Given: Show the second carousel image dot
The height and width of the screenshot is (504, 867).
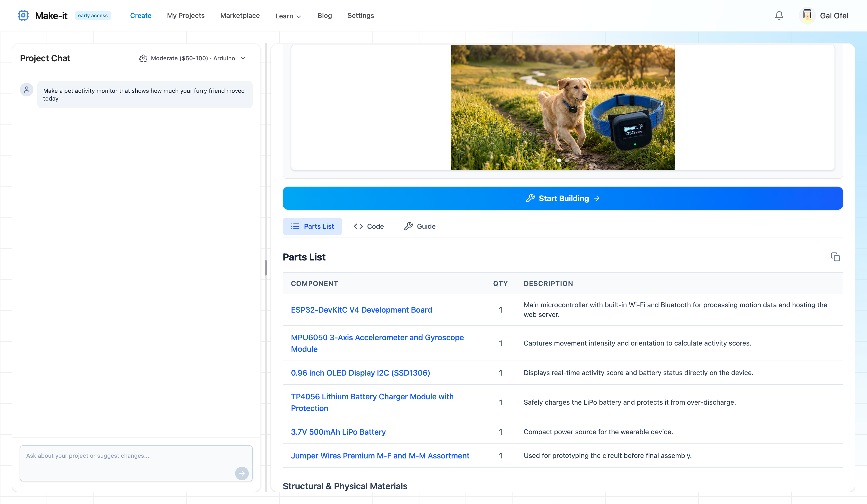Looking at the screenshot, I should (x=567, y=160).
